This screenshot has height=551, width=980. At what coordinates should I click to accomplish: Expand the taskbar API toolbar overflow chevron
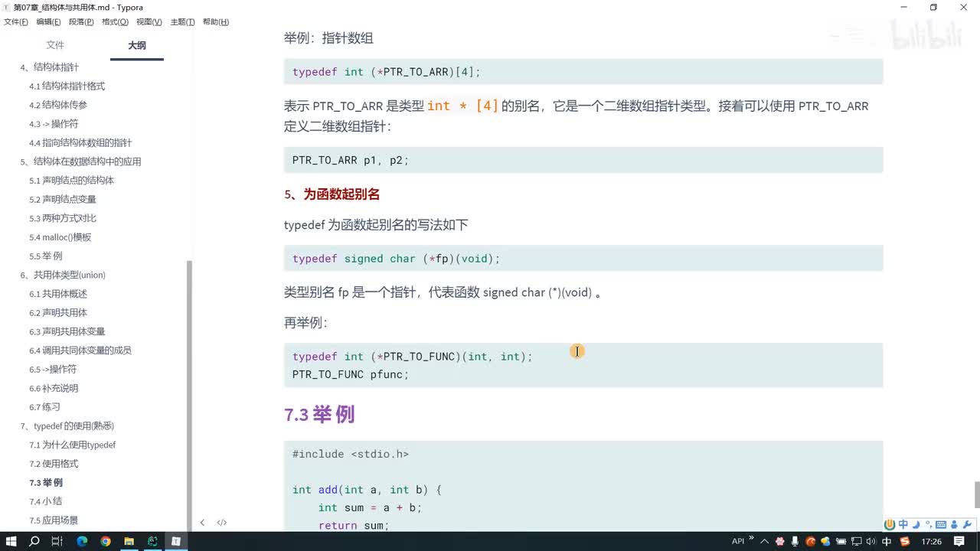[751, 538]
